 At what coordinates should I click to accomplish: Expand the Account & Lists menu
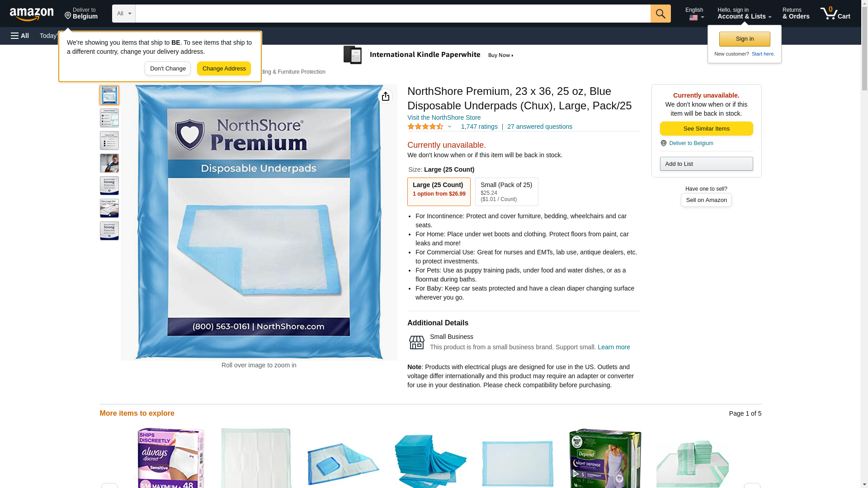click(x=744, y=14)
